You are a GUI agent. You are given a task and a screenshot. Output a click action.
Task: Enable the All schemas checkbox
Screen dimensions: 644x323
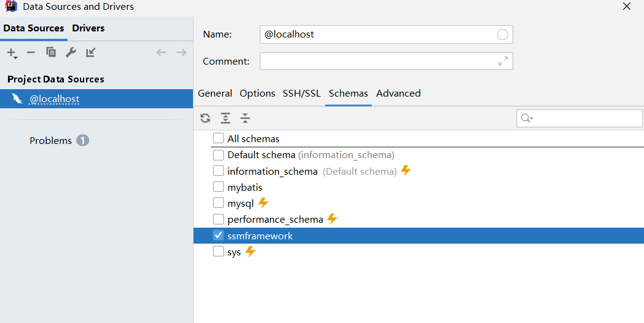(x=218, y=138)
